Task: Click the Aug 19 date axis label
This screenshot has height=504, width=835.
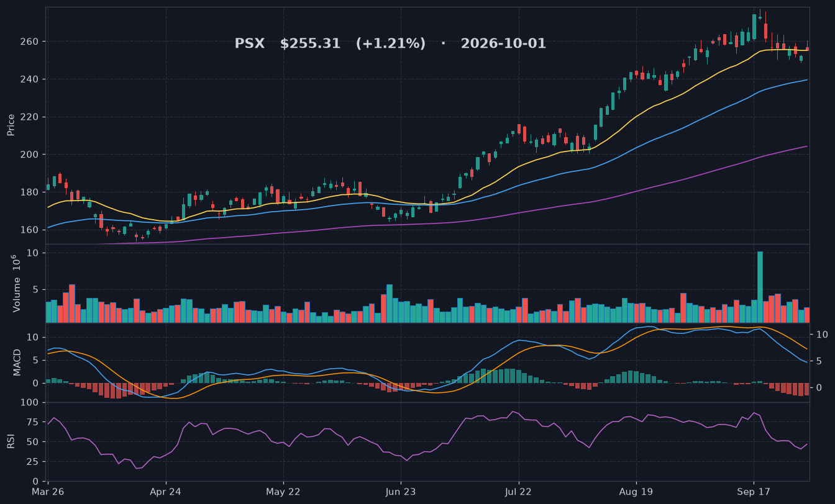Action: (636, 491)
